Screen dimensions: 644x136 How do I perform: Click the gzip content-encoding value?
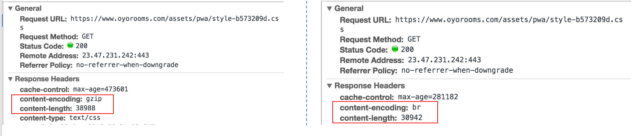tap(94, 99)
